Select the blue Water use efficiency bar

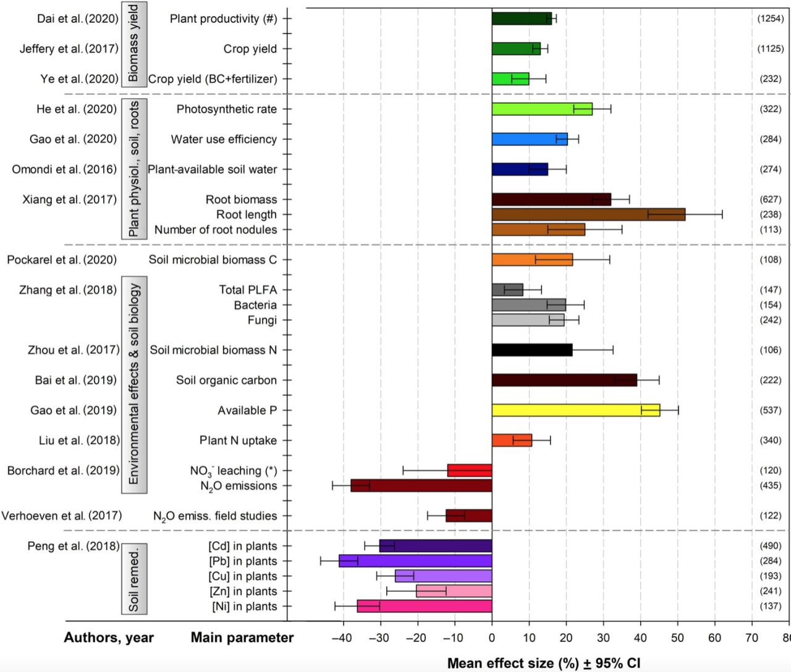[528, 139]
